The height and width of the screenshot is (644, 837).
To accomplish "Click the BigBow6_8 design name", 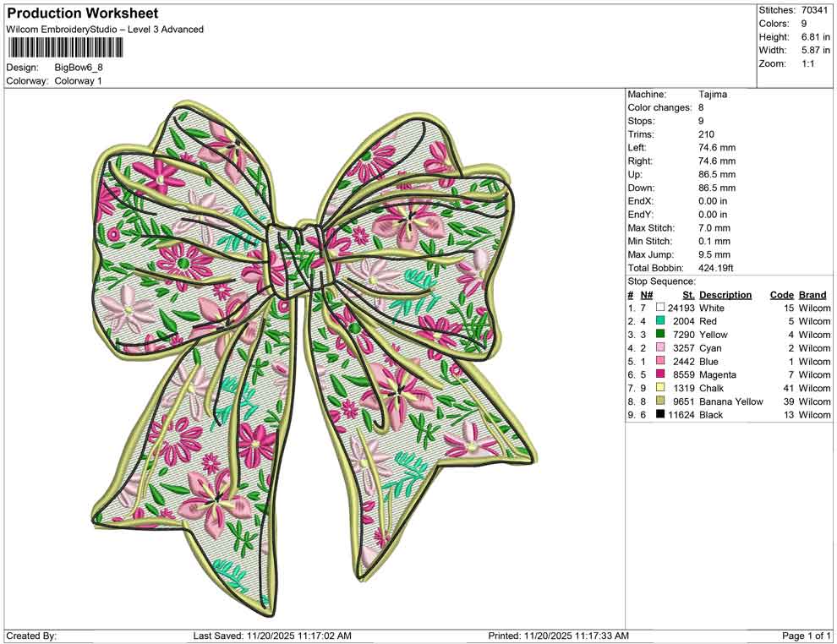I will click(x=77, y=67).
